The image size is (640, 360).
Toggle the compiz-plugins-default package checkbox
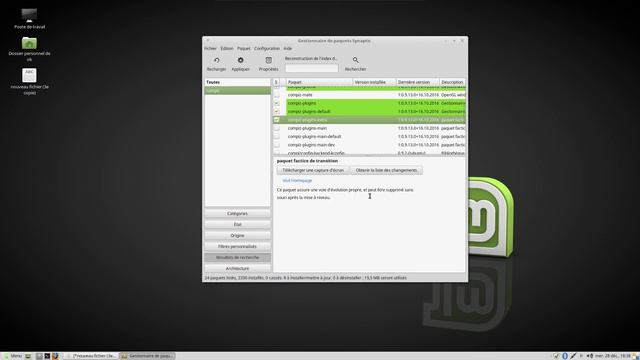tap(277, 111)
